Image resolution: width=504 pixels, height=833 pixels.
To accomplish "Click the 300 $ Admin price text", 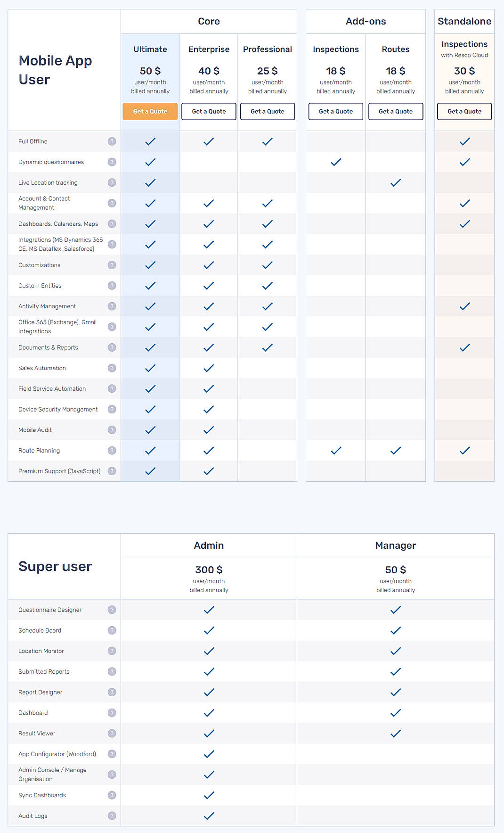I will pos(209,569).
